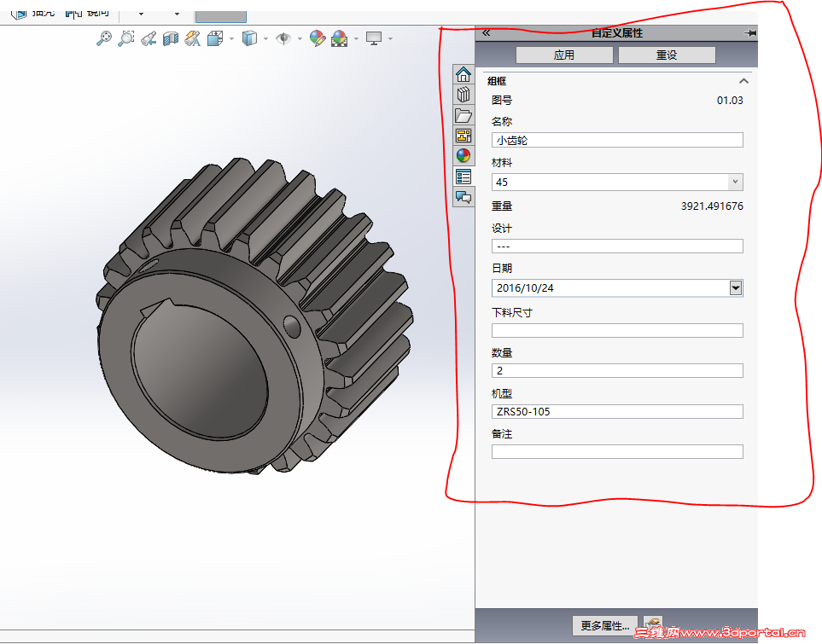Select the Zoom to Area icon
Image resolution: width=822 pixels, height=644 pixels.
tap(125, 38)
